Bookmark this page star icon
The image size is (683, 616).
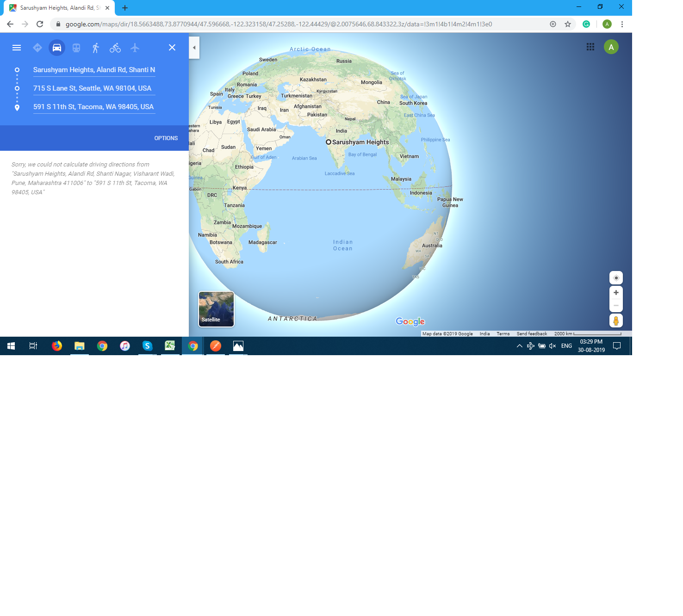point(568,24)
